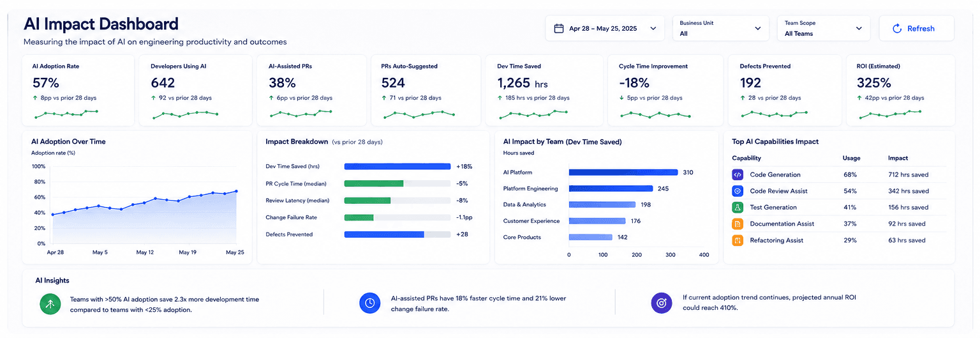Open the AI-Assisted PRs card
The width and height of the screenshot is (980, 338).
click(313, 90)
